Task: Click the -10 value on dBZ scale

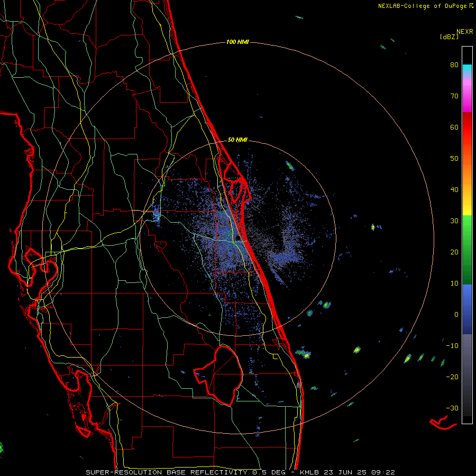Action: 452,346
